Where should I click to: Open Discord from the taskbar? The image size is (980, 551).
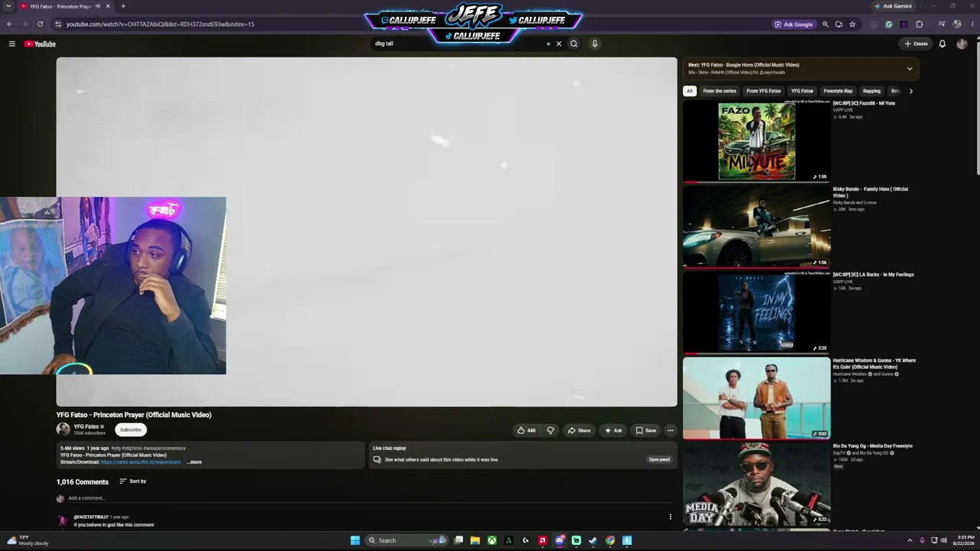[x=560, y=540]
